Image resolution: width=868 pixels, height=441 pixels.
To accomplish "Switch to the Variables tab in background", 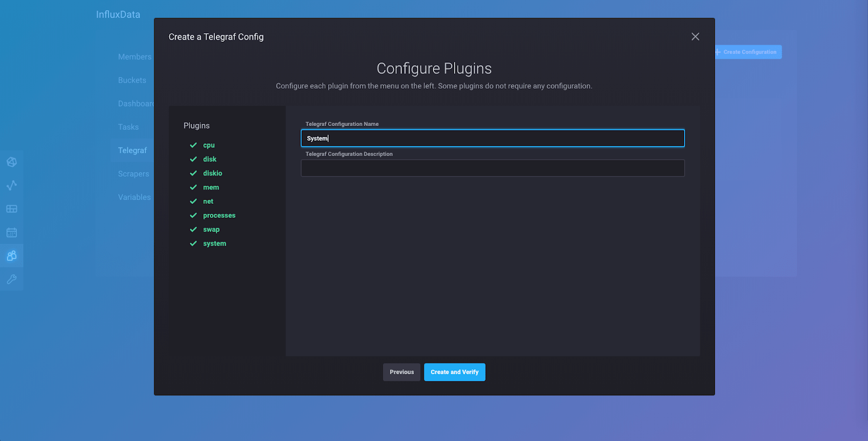I will (135, 197).
